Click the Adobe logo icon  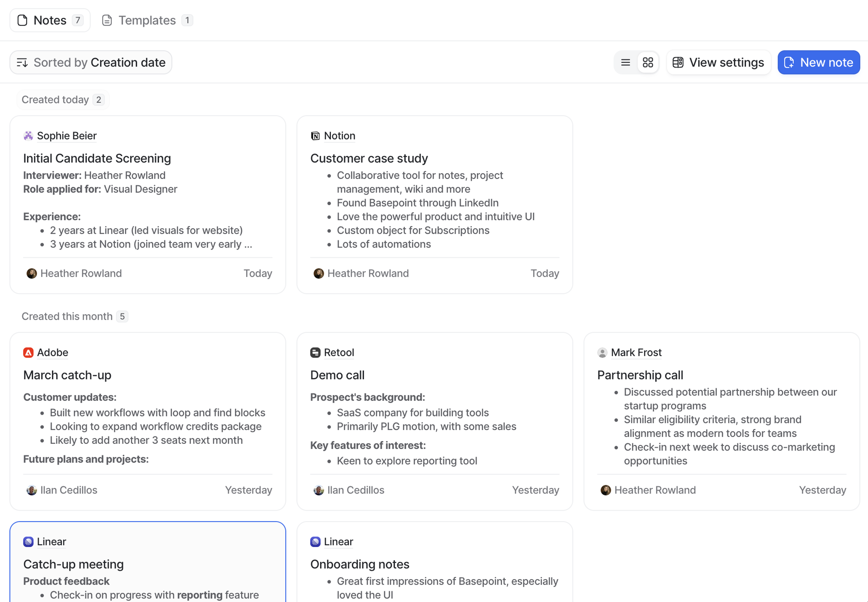tap(28, 353)
